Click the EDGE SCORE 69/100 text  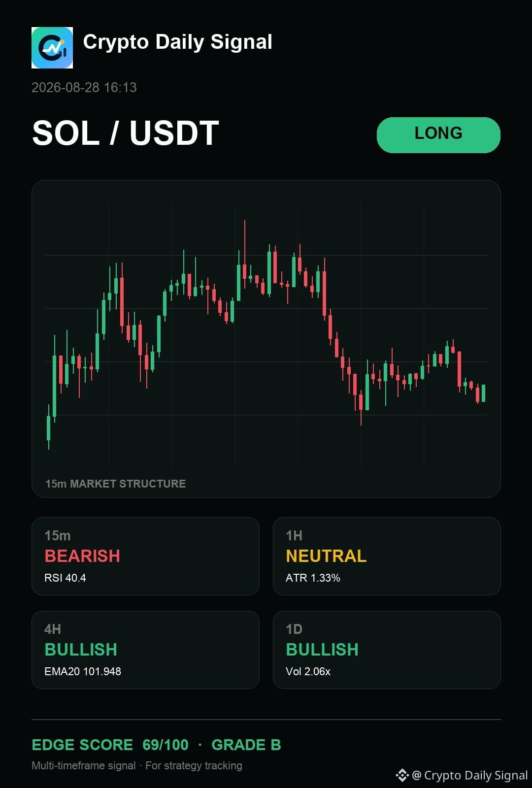pos(110,745)
